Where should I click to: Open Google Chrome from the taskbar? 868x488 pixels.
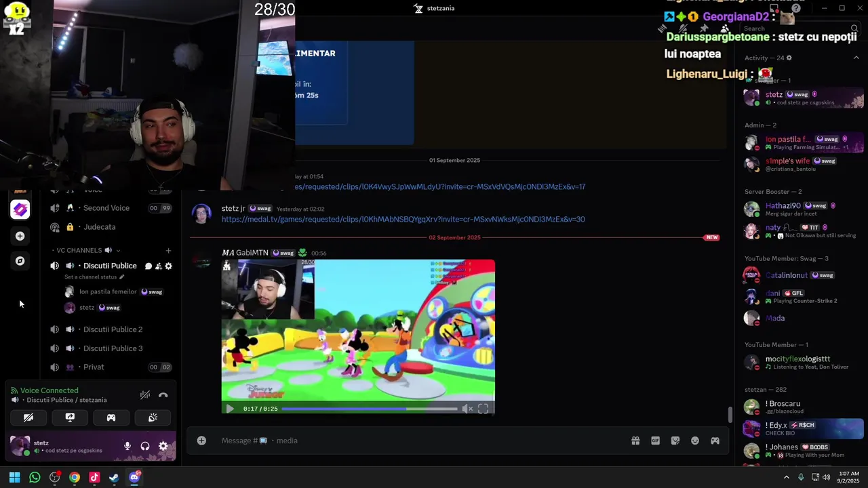[x=75, y=477]
